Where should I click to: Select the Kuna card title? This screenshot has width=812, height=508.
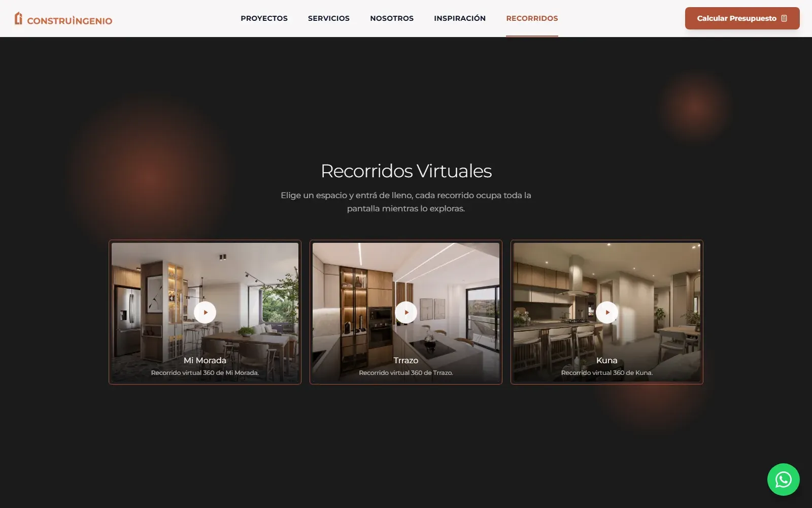click(x=607, y=360)
